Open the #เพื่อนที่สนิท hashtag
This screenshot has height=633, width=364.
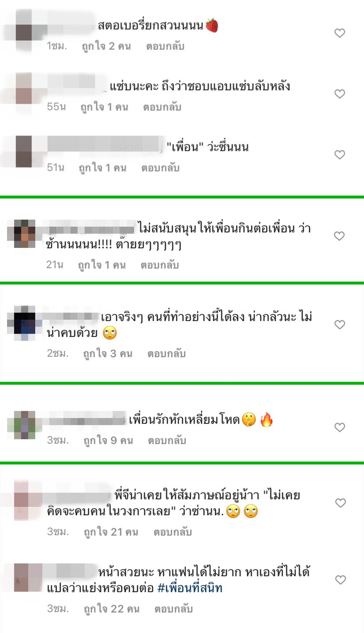pyautogui.click(x=190, y=588)
